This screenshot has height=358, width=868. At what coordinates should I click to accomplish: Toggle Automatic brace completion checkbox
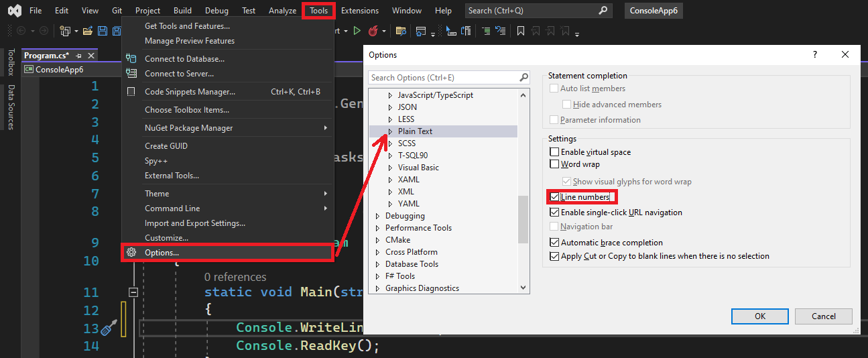pos(554,243)
